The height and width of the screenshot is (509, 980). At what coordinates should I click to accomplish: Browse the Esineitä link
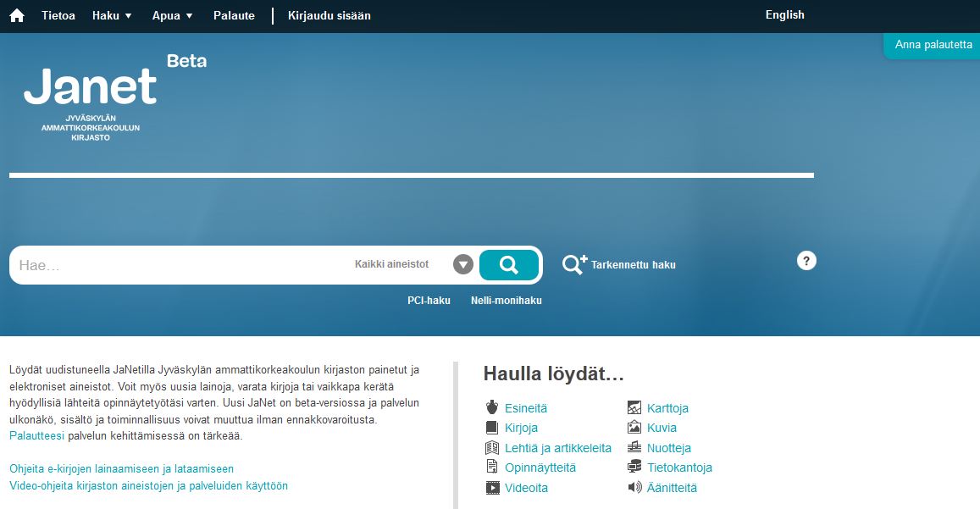tap(526, 408)
